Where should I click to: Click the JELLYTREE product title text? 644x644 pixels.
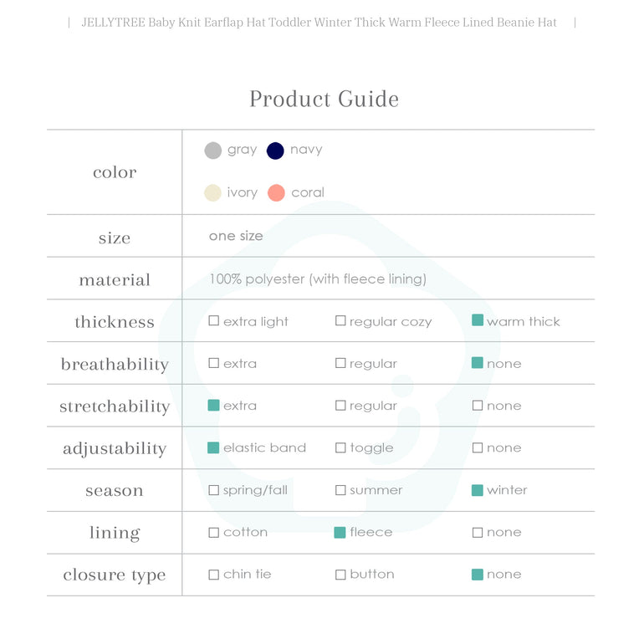(319, 23)
